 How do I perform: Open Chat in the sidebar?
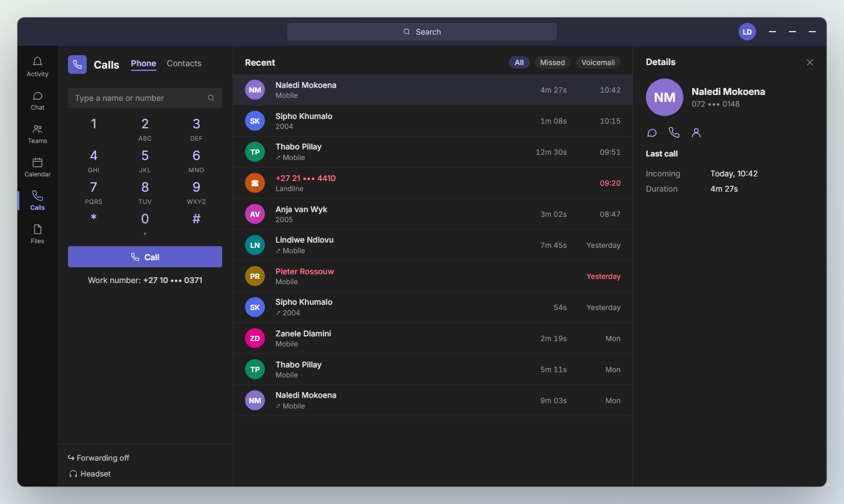tap(38, 100)
